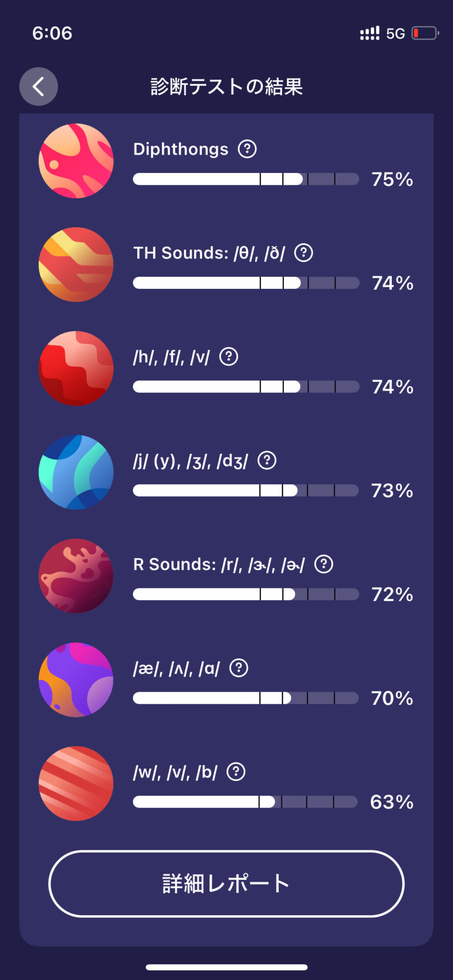Open help icon for R Sounds

click(324, 564)
